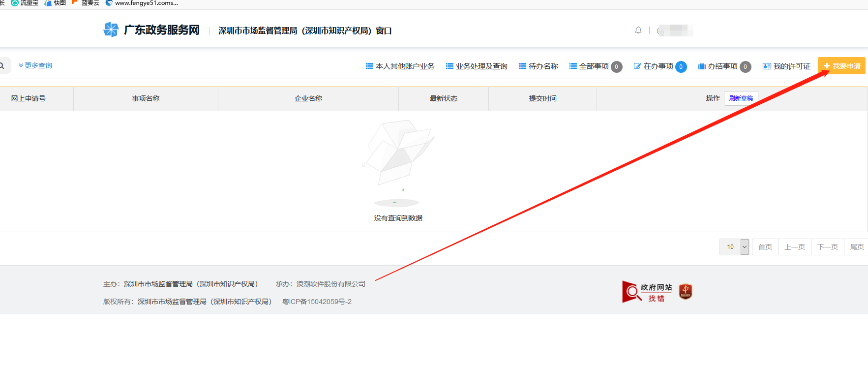Open the page size dropdown showing 10
Viewport: 868px width, 366px height.
click(734, 247)
